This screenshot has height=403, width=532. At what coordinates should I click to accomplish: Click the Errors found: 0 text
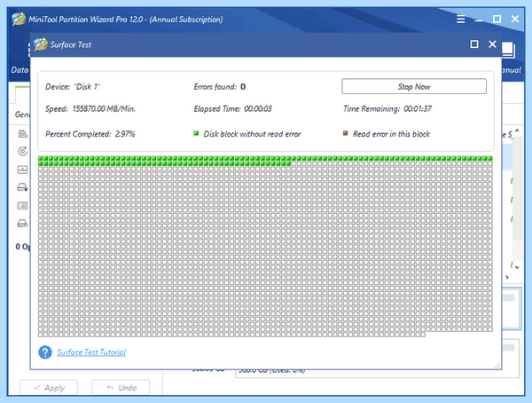click(220, 87)
